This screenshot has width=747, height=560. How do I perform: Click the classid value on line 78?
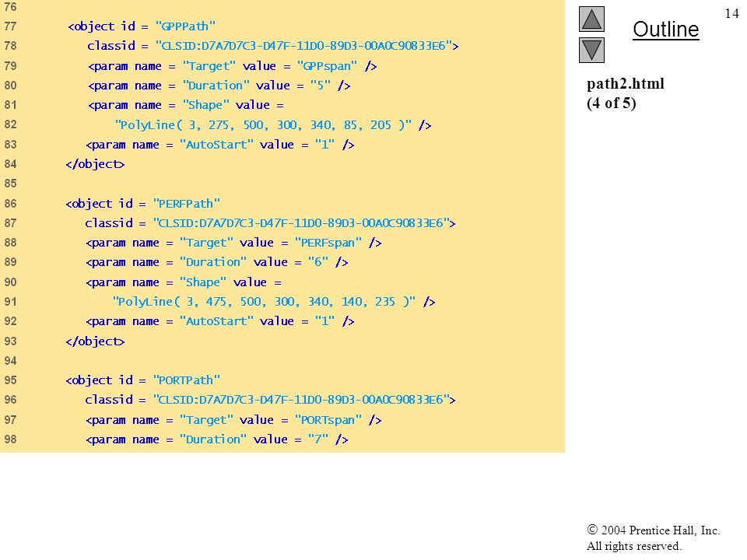pos(303,46)
